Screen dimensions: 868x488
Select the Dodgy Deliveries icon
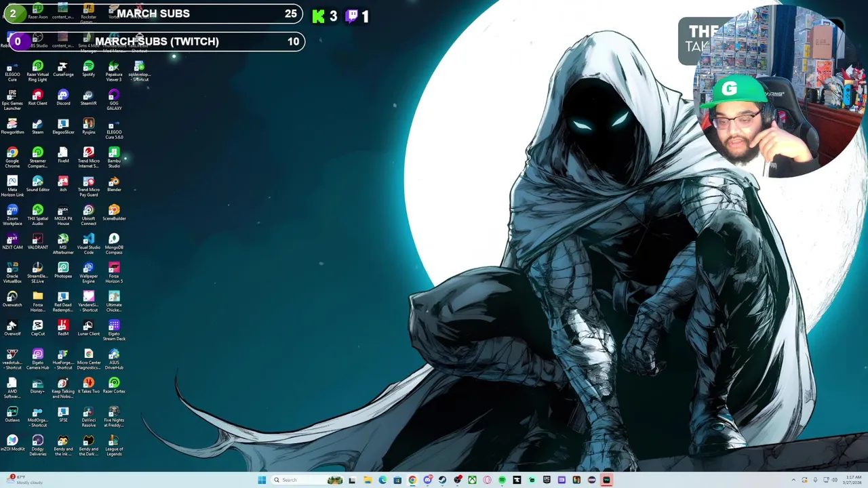[x=38, y=446]
